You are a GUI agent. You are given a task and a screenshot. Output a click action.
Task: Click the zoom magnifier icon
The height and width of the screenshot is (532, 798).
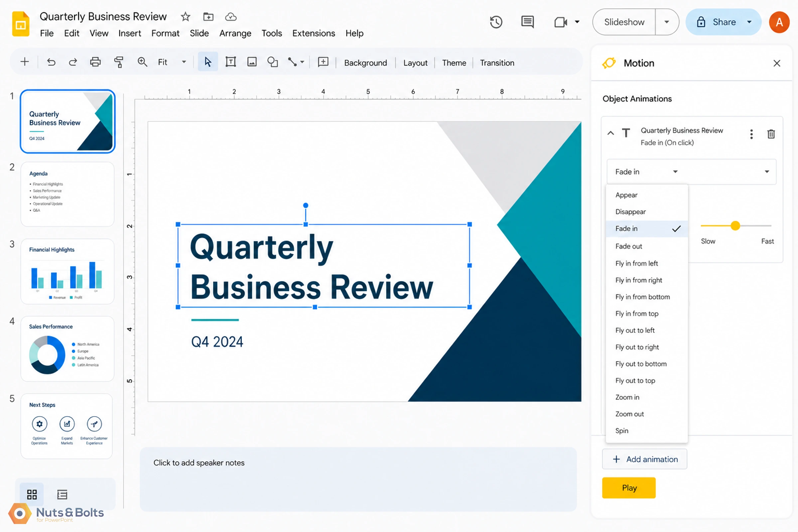pos(142,62)
